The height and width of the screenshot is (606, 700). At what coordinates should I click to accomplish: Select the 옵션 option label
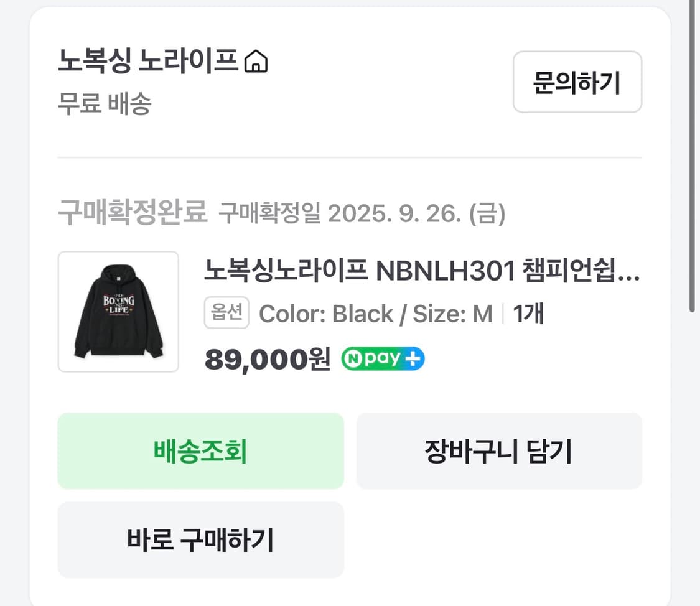[226, 314]
